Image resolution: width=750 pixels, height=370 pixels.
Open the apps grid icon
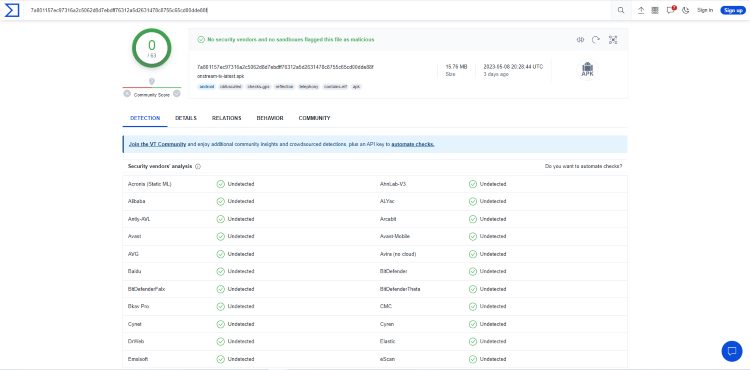(x=655, y=11)
